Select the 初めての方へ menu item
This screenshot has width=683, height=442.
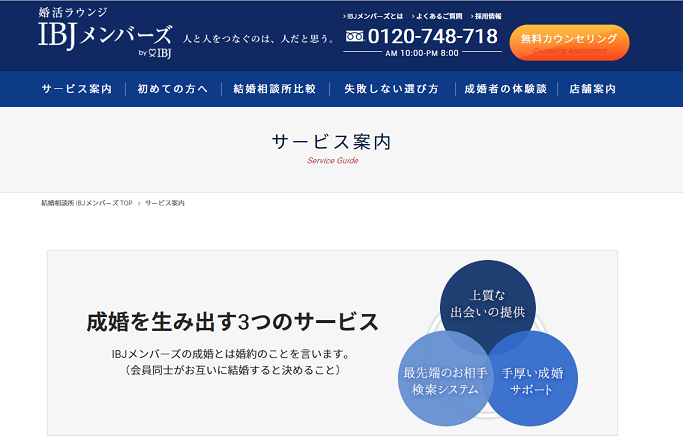point(173,89)
